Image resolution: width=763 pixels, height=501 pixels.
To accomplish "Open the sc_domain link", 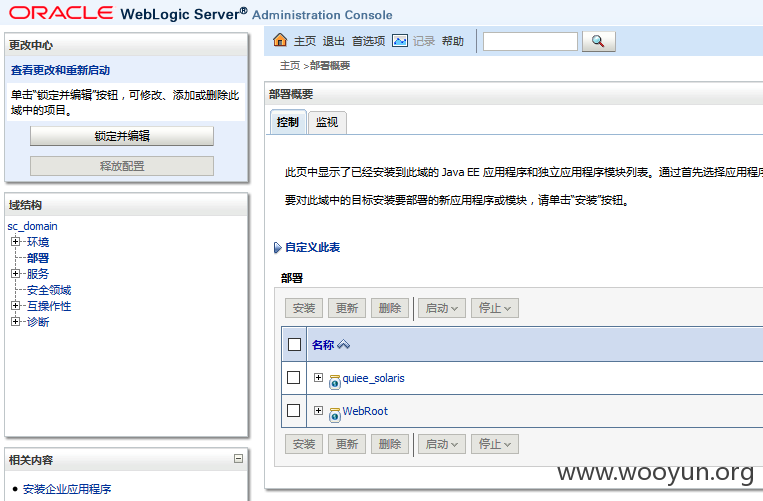I will [x=33, y=226].
